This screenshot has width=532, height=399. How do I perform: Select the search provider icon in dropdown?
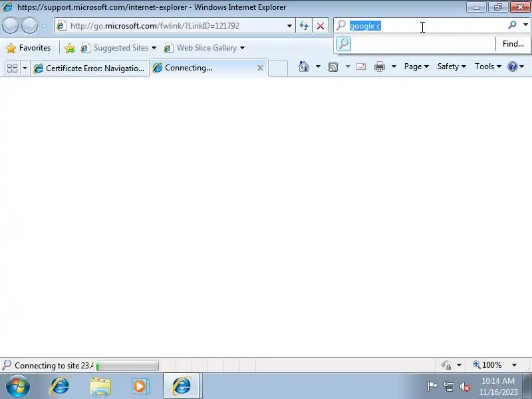pos(344,44)
